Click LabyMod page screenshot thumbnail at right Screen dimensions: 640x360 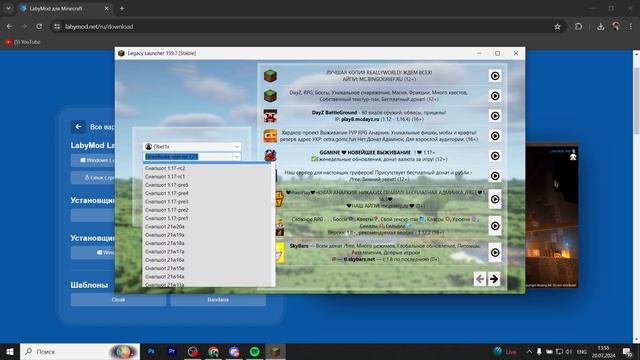coord(551,216)
